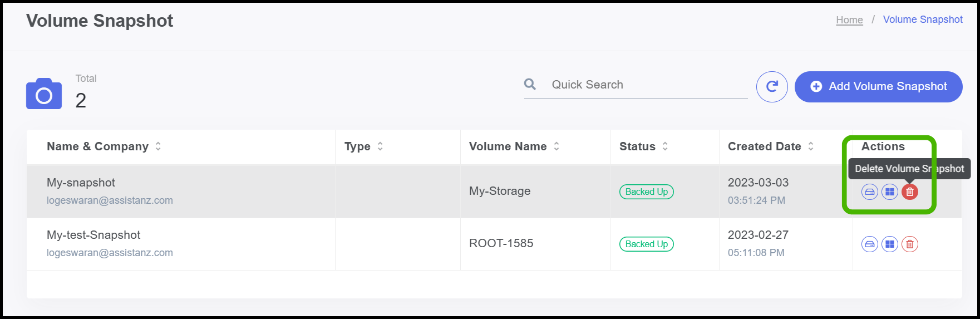Click email under My-test-Snapshot
980x319 pixels.
(110, 253)
